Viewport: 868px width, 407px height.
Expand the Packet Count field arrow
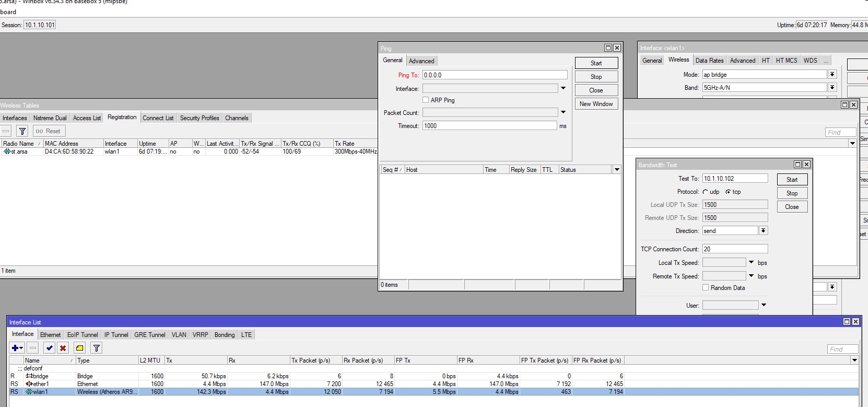[x=563, y=112]
